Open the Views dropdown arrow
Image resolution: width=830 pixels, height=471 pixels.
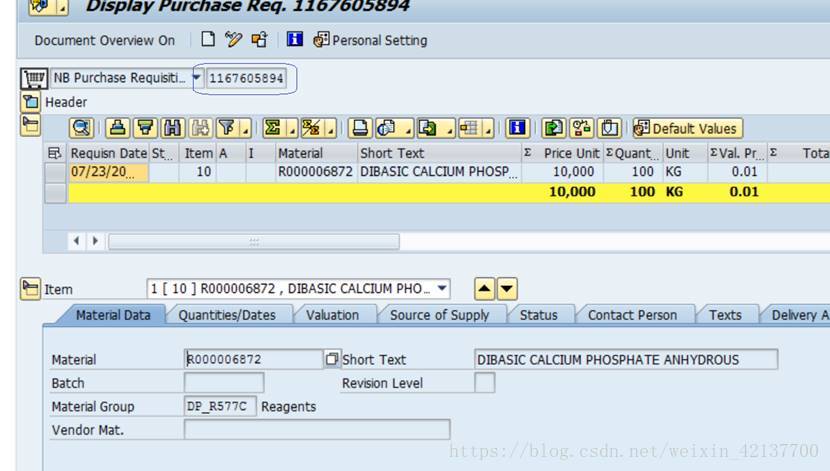coord(408,129)
